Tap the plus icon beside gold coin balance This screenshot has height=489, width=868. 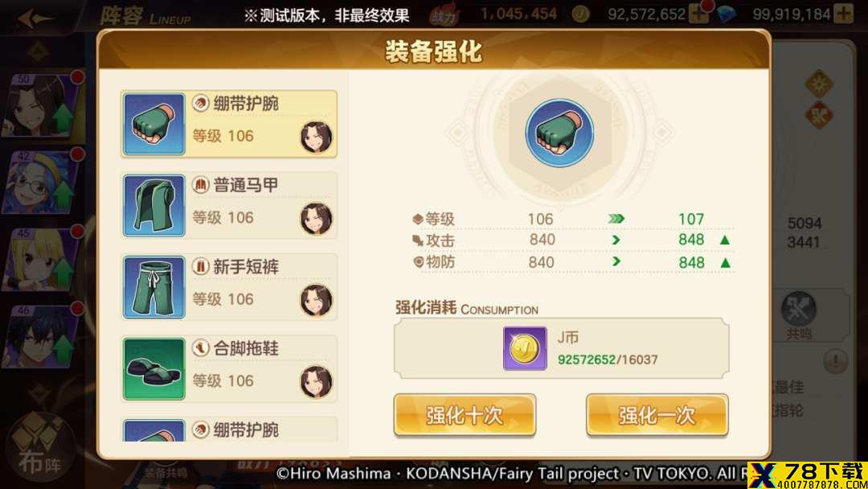(x=698, y=14)
